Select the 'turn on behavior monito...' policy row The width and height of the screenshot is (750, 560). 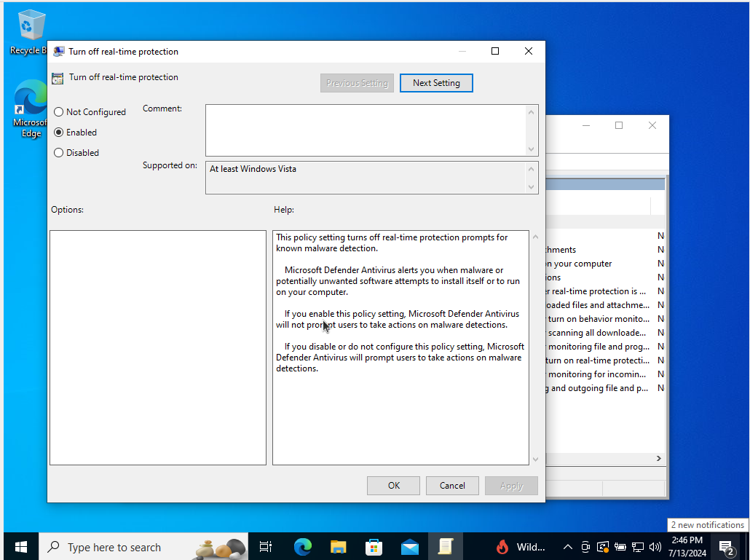pyautogui.click(x=605, y=319)
